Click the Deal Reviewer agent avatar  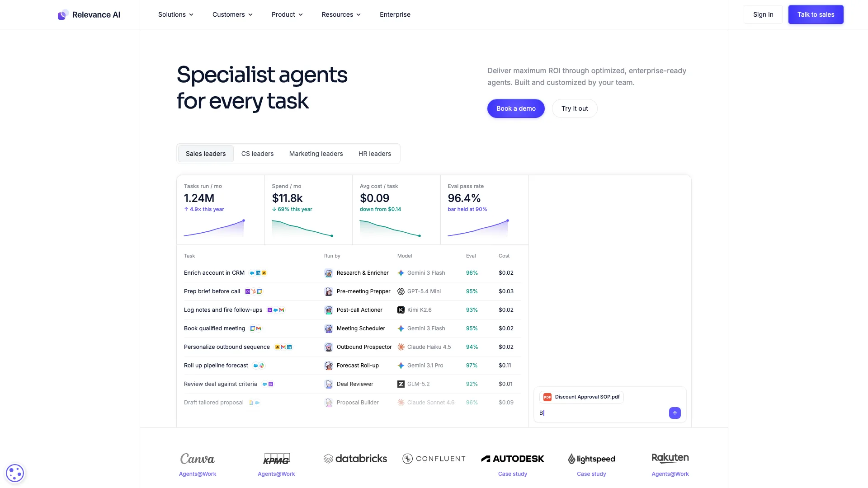[329, 384]
